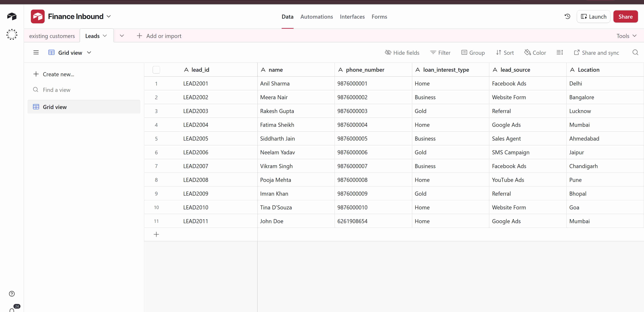Click the lead_id field type icon

point(186,70)
